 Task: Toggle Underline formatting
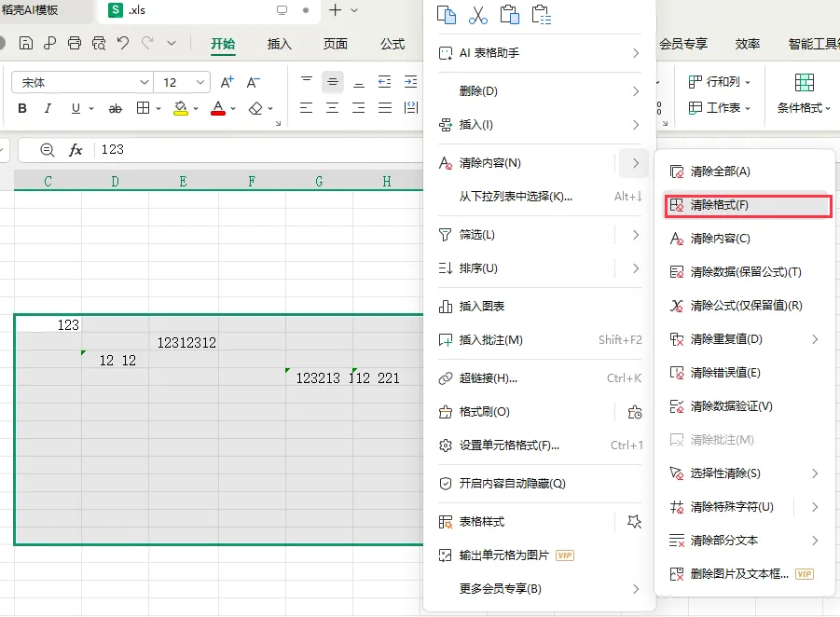coord(76,109)
